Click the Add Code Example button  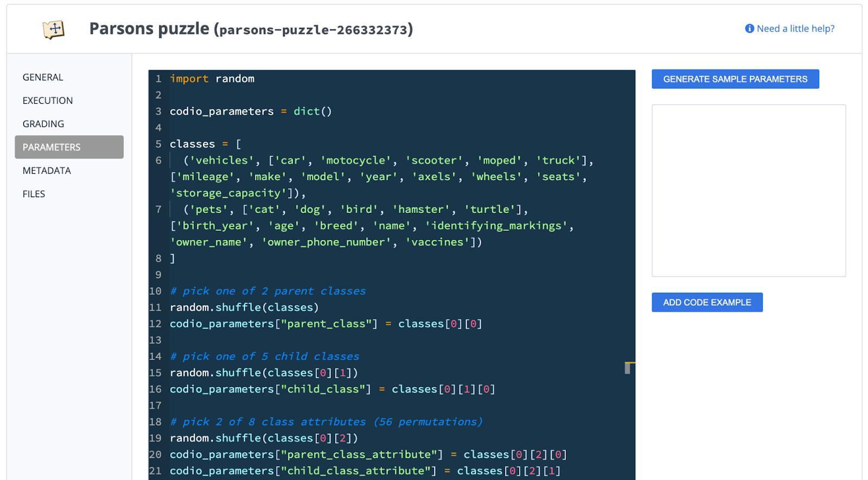coord(707,302)
